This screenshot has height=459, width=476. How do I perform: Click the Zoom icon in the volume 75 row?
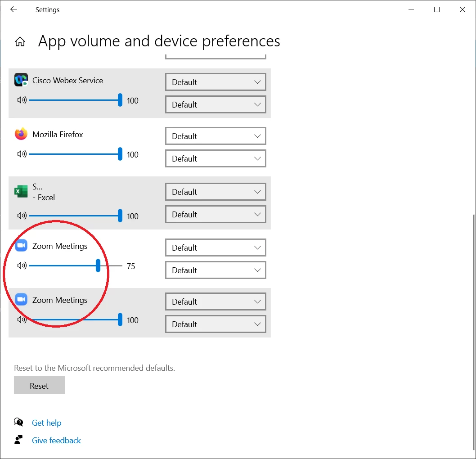pos(21,245)
